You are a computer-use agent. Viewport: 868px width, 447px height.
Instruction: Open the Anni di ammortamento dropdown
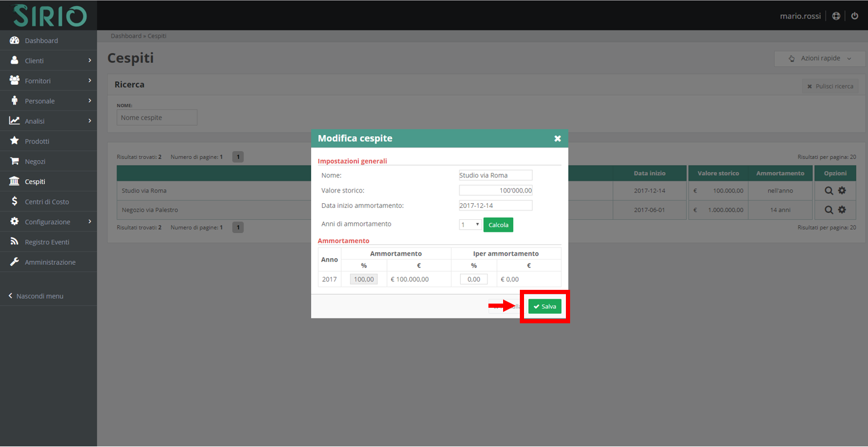pyautogui.click(x=470, y=225)
